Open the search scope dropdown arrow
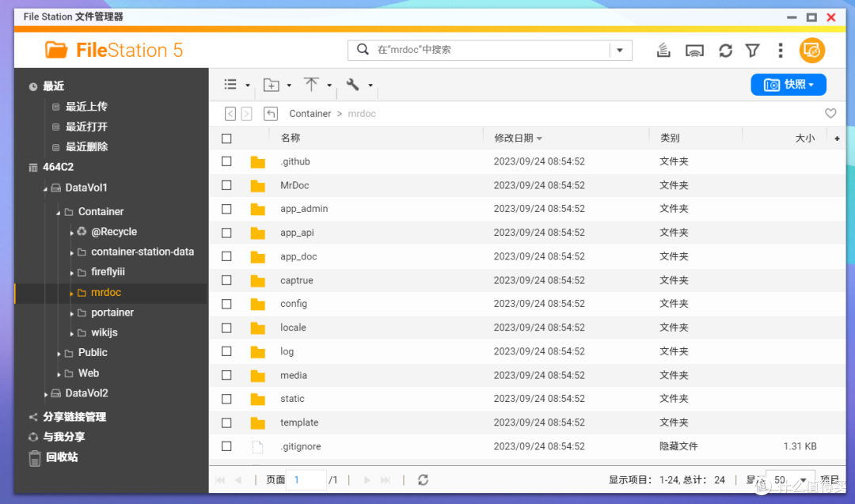This screenshot has width=855, height=504. (620, 50)
